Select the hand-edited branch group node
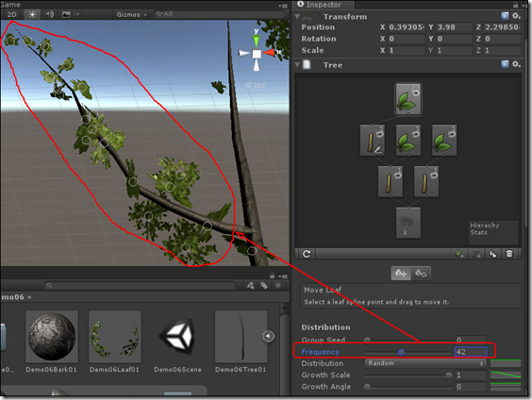532x400 pixels. 373,141
